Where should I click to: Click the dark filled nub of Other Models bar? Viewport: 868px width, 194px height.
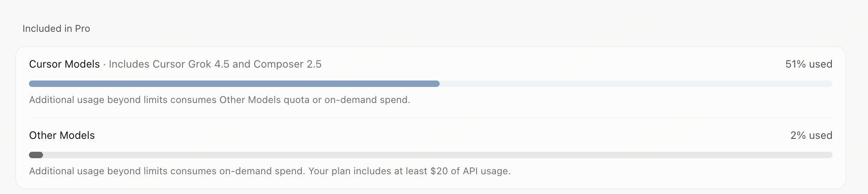pos(36,155)
